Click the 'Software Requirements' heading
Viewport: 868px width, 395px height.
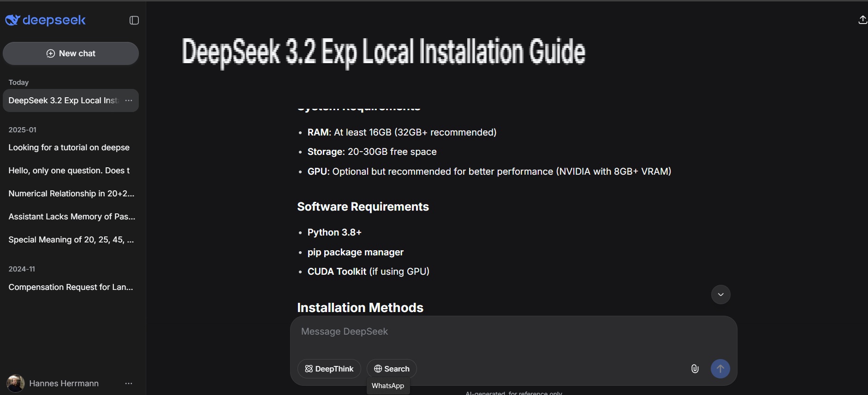(x=363, y=206)
